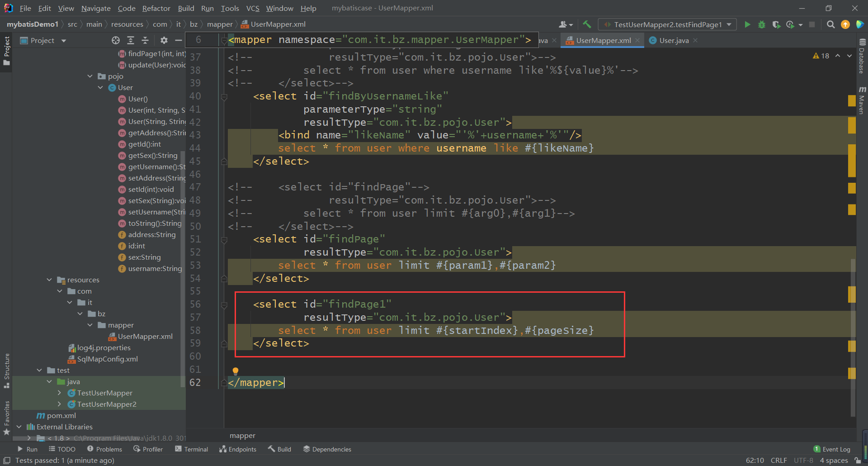Toggle the Structure side panel
Image resolution: width=868 pixels, height=466 pixels.
6,371
